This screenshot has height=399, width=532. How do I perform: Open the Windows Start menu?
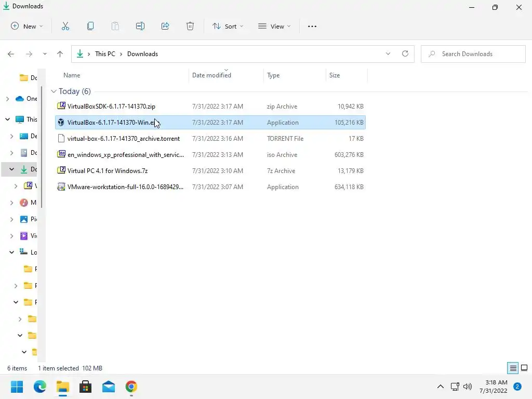[x=17, y=387]
